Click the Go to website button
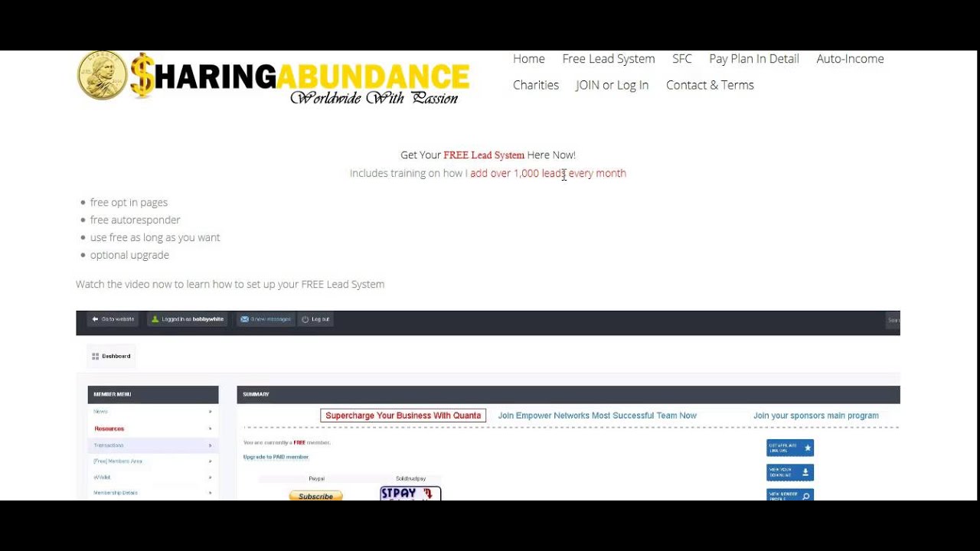980x551 pixels. click(113, 319)
